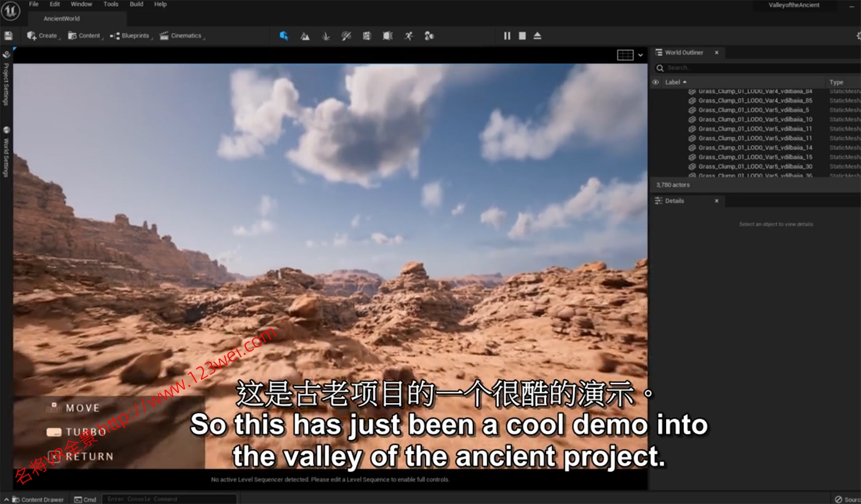The image size is (861, 504).
Task: Switch to Foliage mode icon
Action: click(325, 36)
